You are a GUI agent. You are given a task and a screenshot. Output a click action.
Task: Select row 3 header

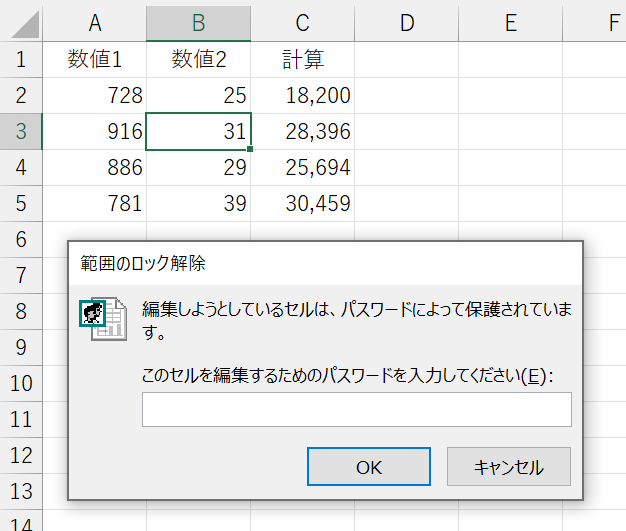pos(21,132)
